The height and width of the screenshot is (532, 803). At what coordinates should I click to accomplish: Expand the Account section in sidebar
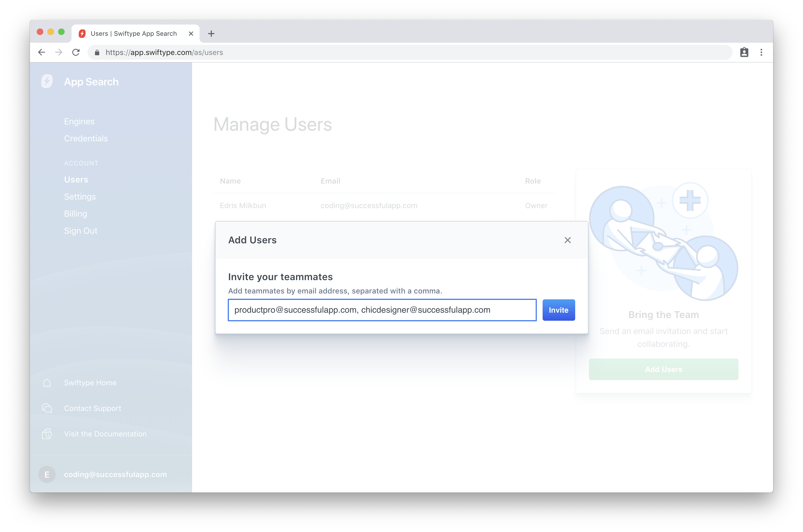point(81,163)
